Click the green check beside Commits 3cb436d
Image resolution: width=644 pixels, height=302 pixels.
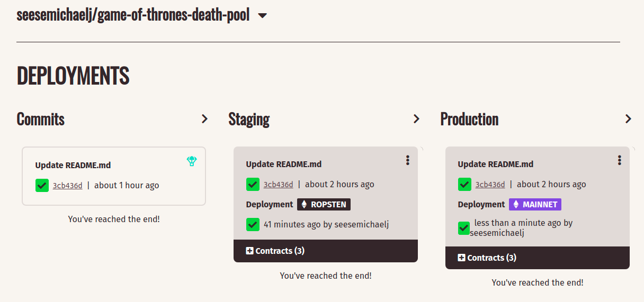tap(42, 185)
